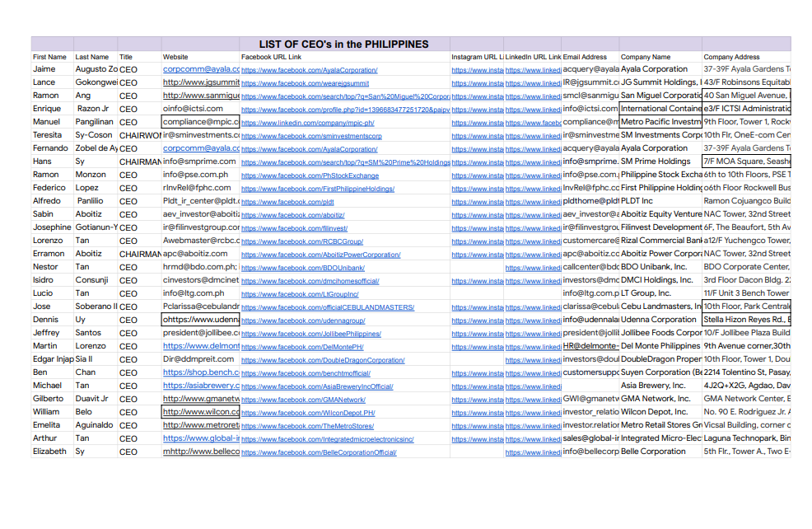The image size is (812, 529).
Task: Open the GMANetwork Facebook link
Action: tap(303, 400)
